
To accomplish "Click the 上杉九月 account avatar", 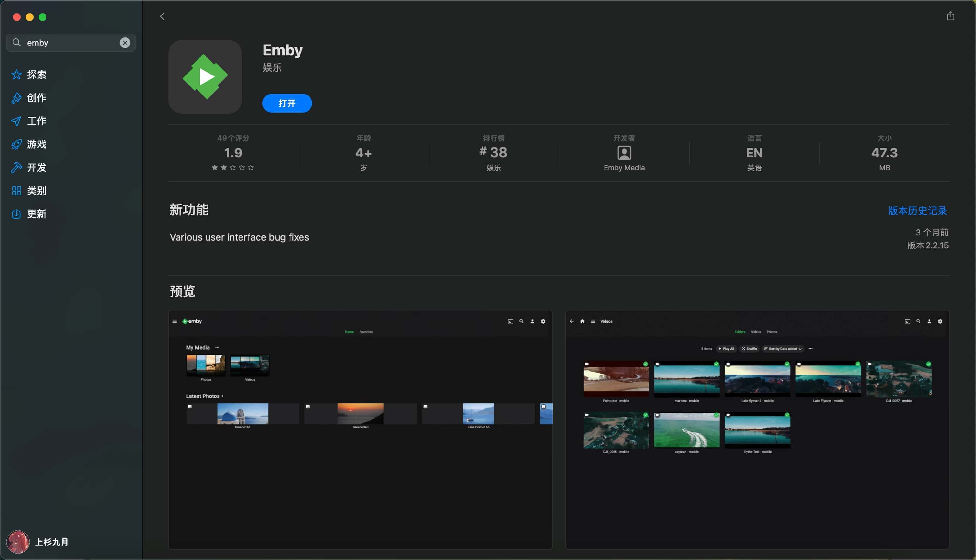I will 18,542.
